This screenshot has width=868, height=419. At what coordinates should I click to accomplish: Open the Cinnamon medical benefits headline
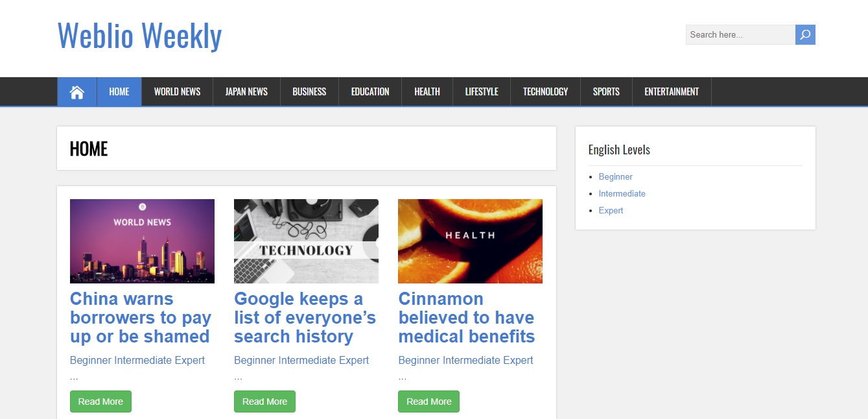point(466,318)
